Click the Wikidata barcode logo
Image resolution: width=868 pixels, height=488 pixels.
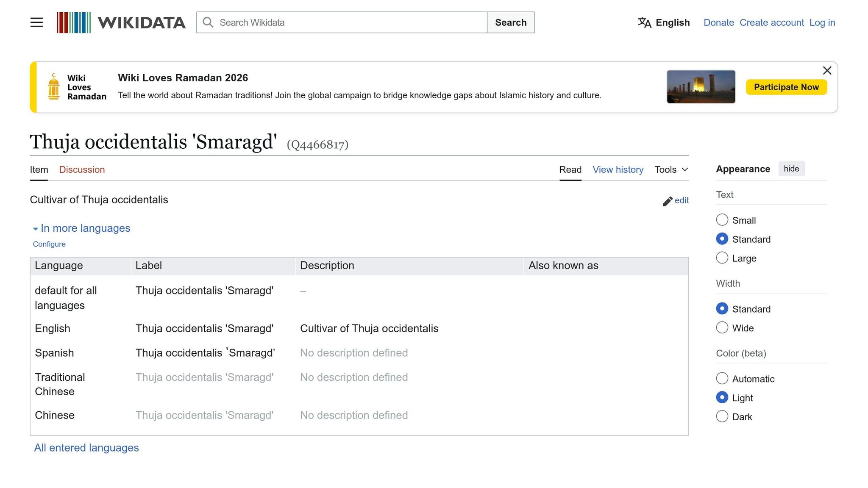coord(74,22)
